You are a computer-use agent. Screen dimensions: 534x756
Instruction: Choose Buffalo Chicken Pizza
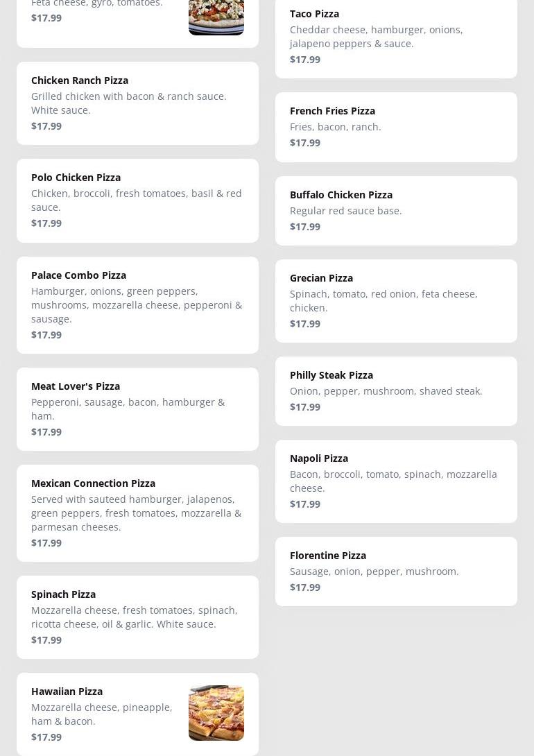[396, 210]
